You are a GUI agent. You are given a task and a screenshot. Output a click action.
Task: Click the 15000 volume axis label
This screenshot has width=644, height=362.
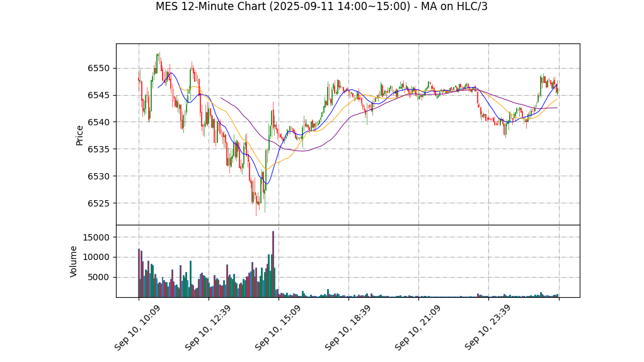(x=96, y=237)
